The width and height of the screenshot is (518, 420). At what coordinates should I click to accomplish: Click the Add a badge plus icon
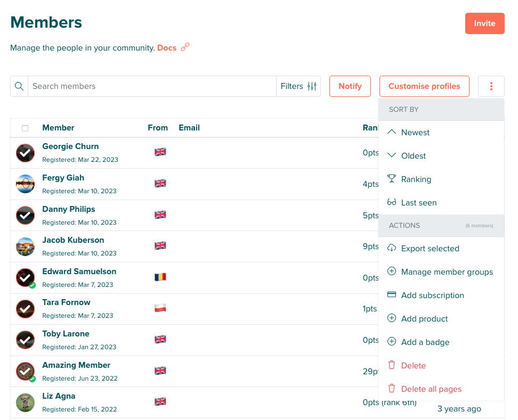point(392,342)
